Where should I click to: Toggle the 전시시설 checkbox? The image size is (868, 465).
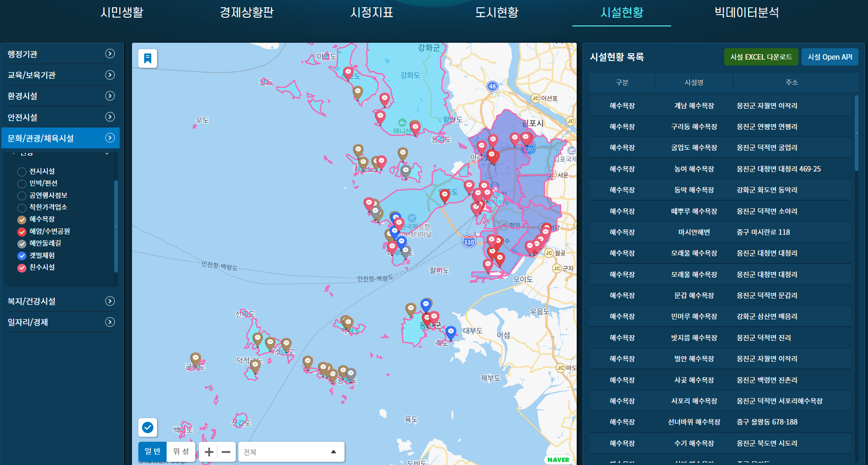(x=21, y=172)
